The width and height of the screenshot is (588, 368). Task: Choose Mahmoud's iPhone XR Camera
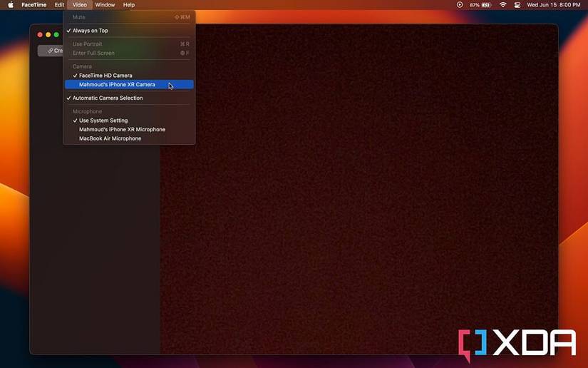pyautogui.click(x=129, y=84)
